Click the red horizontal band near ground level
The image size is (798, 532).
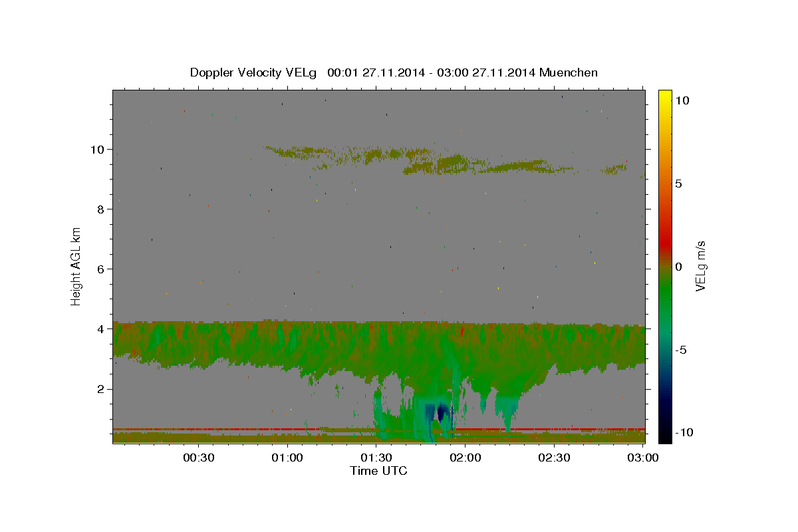pos(378,429)
